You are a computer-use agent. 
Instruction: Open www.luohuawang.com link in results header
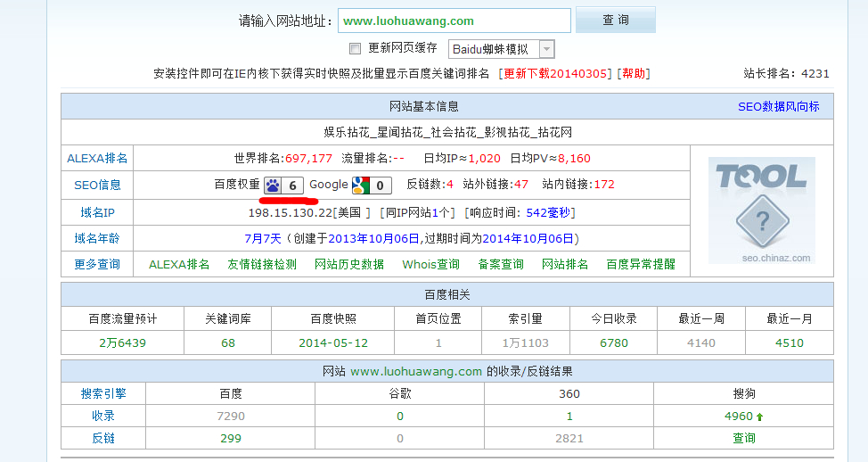pyautogui.click(x=416, y=372)
